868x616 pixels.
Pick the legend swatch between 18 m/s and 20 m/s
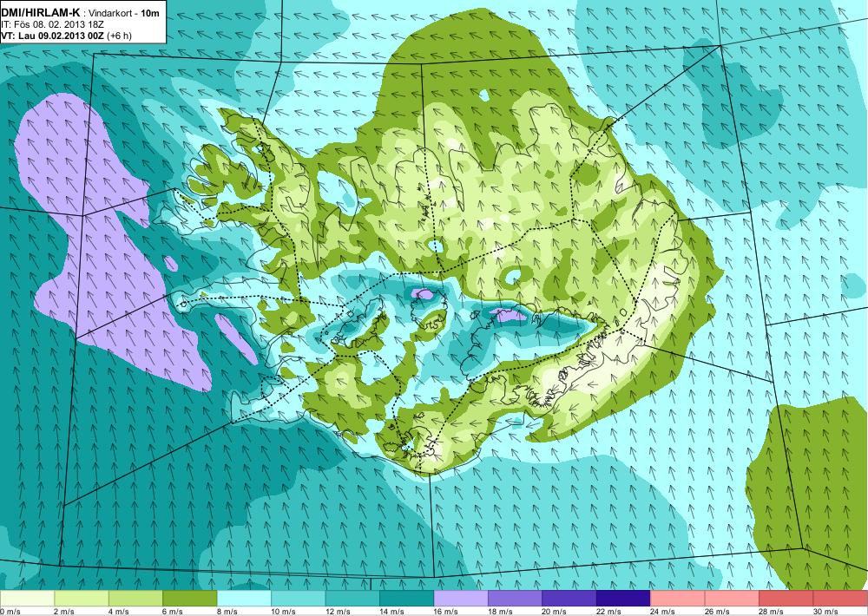(516, 599)
